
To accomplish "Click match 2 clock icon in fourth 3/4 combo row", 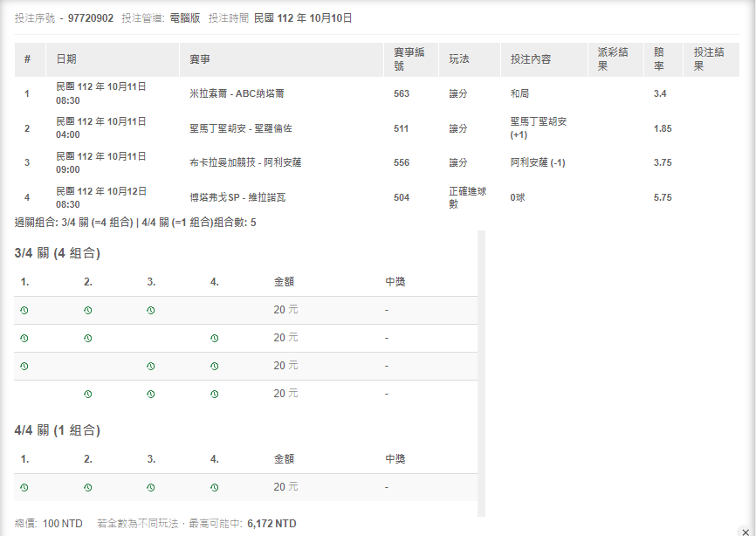I will (x=88, y=395).
